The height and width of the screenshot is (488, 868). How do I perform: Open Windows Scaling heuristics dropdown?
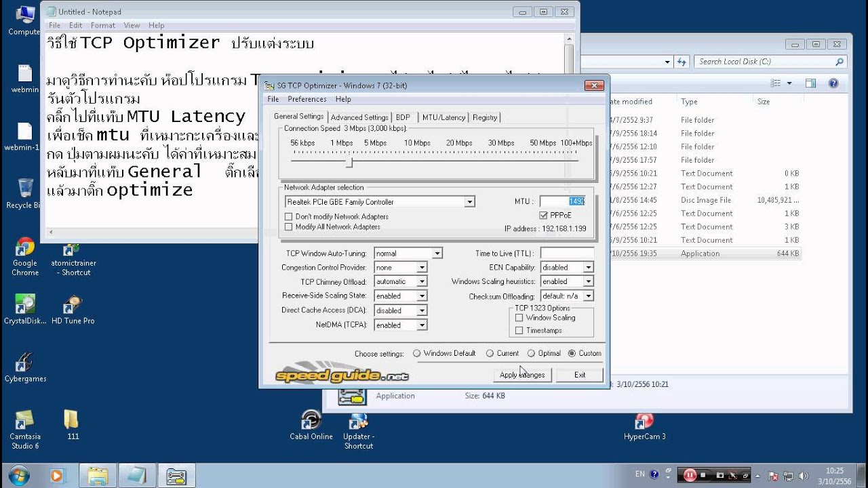pyautogui.click(x=588, y=281)
